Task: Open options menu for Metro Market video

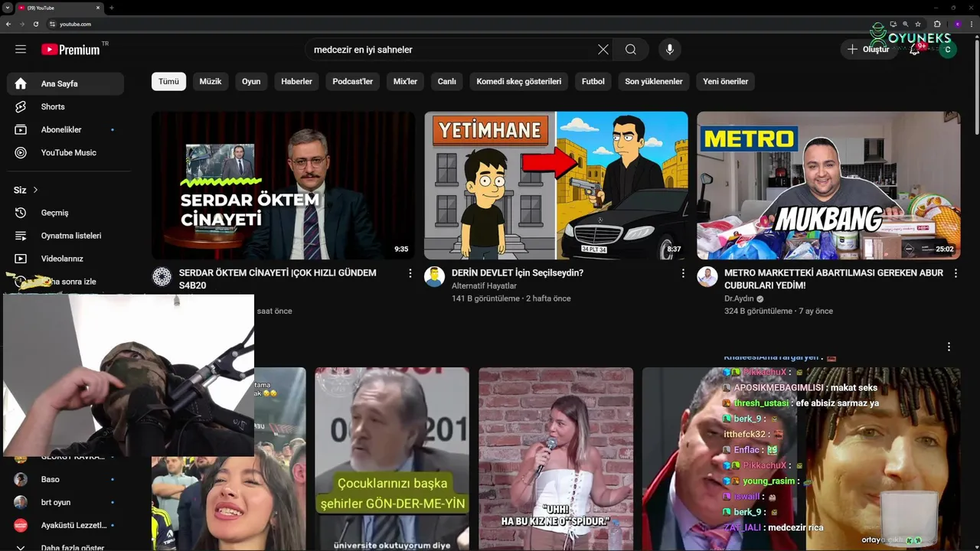Action: [x=955, y=273]
